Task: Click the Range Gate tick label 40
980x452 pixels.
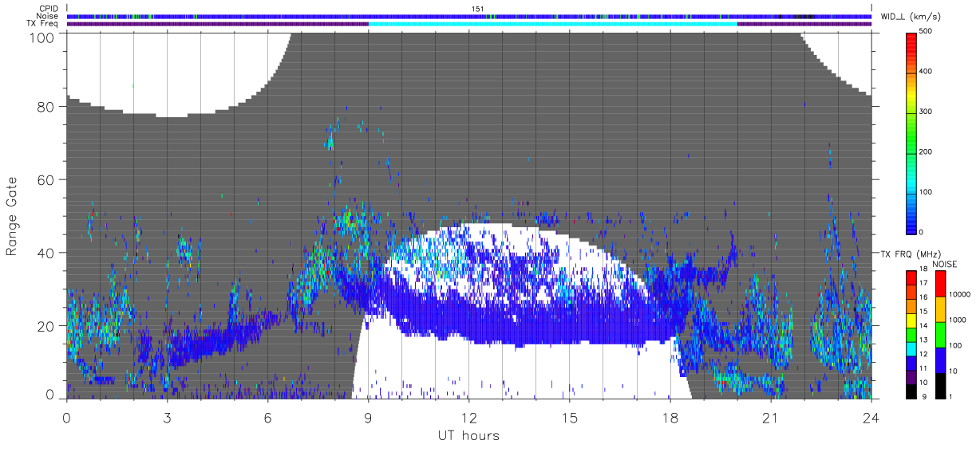Action: click(x=45, y=253)
